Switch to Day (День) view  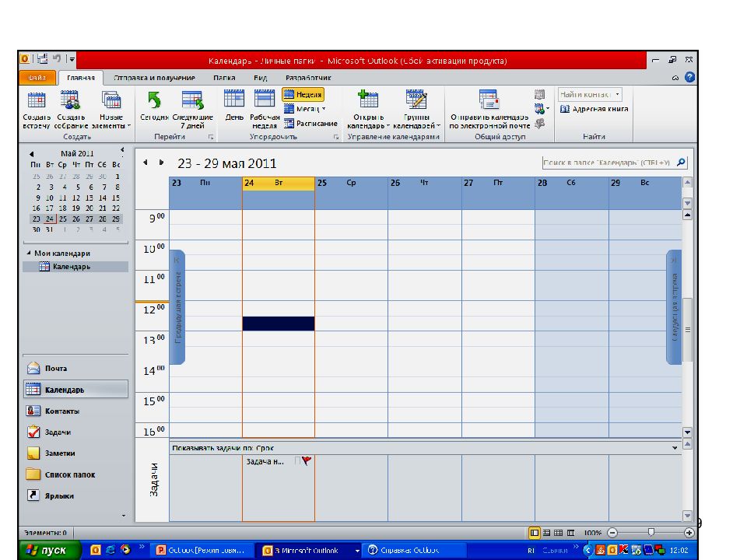(x=234, y=106)
